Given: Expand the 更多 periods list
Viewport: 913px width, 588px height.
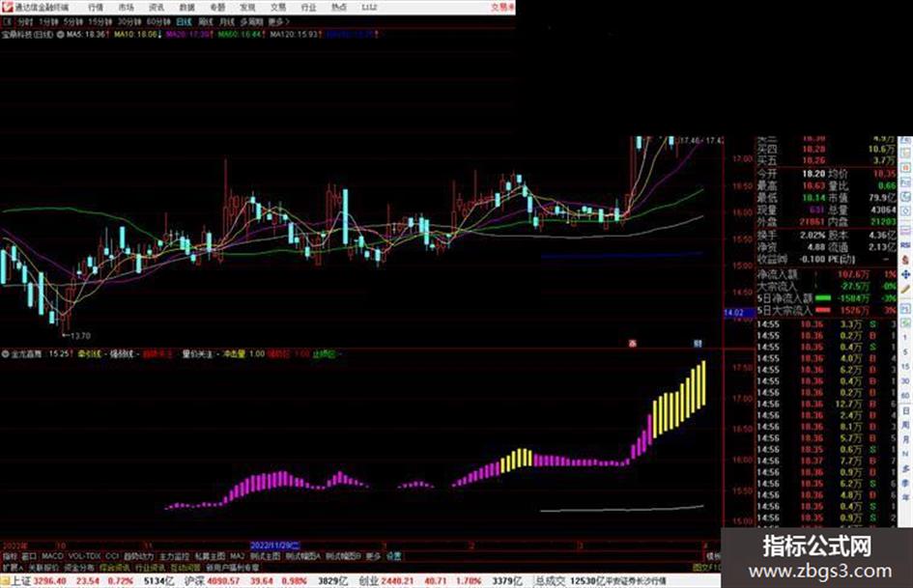Looking at the screenshot, I should 278,21.
